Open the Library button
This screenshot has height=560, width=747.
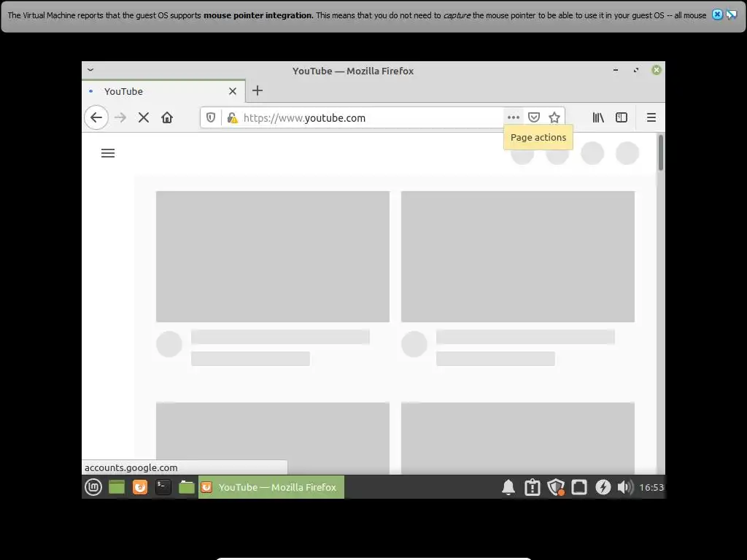pos(598,117)
